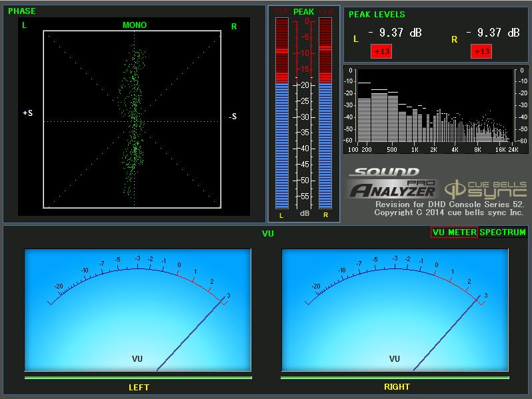The width and height of the screenshot is (532, 399).
Task: Click the left channel peak level bar
Action: point(281,113)
